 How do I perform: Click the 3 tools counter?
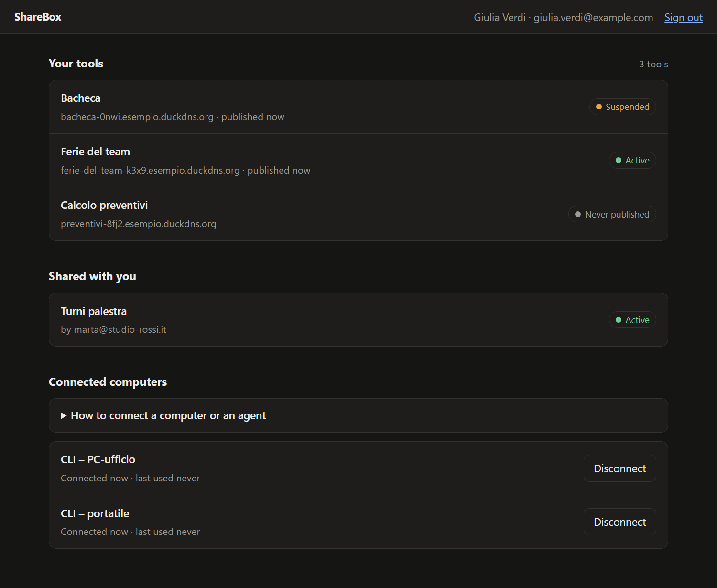pyautogui.click(x=653, y=64)
